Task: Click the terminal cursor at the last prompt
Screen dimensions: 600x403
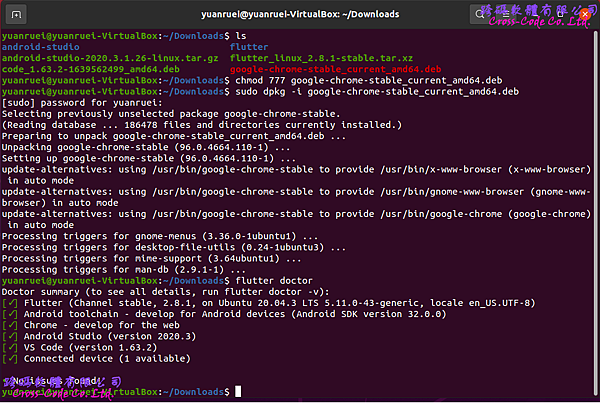Action: click(x=238, y=391)
